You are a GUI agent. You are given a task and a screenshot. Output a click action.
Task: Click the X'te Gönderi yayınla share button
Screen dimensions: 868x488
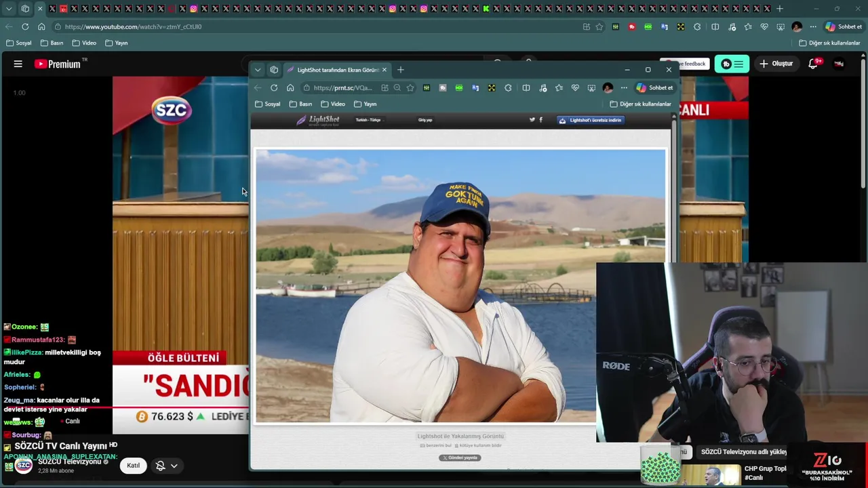460,457
